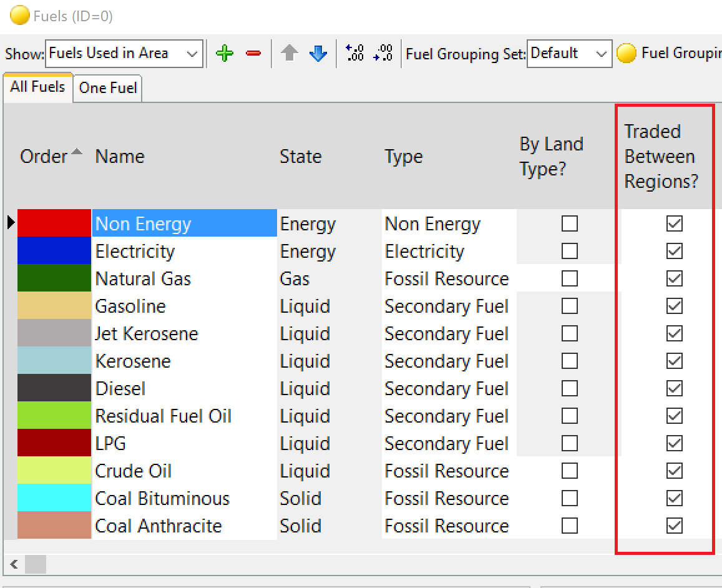
Task: Select the Gasoline name cell
Action: (x=185, y=306)
